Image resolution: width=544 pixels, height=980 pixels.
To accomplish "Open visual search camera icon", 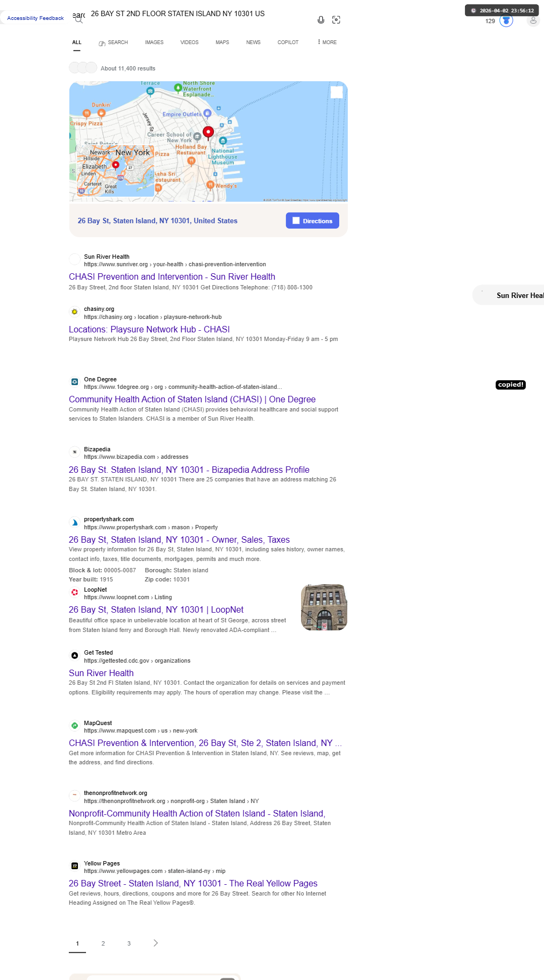I will coord(337,20).
